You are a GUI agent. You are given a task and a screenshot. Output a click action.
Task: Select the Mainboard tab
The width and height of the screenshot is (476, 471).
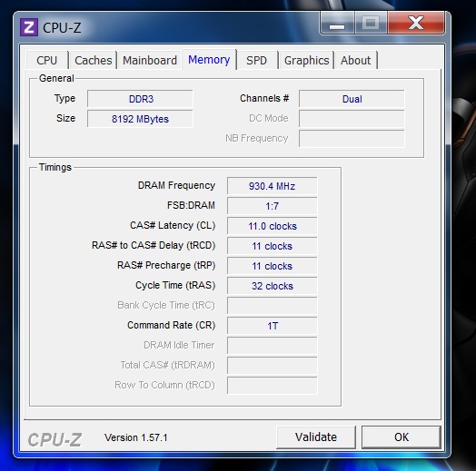[150, 60]
